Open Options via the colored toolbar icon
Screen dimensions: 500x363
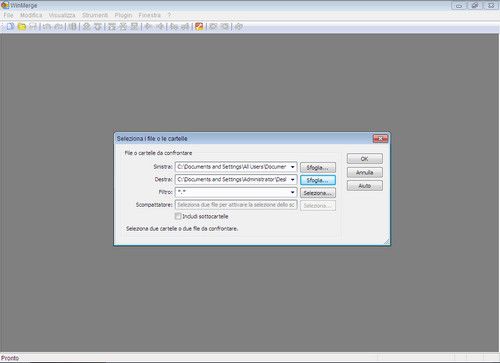pos(199,26)
